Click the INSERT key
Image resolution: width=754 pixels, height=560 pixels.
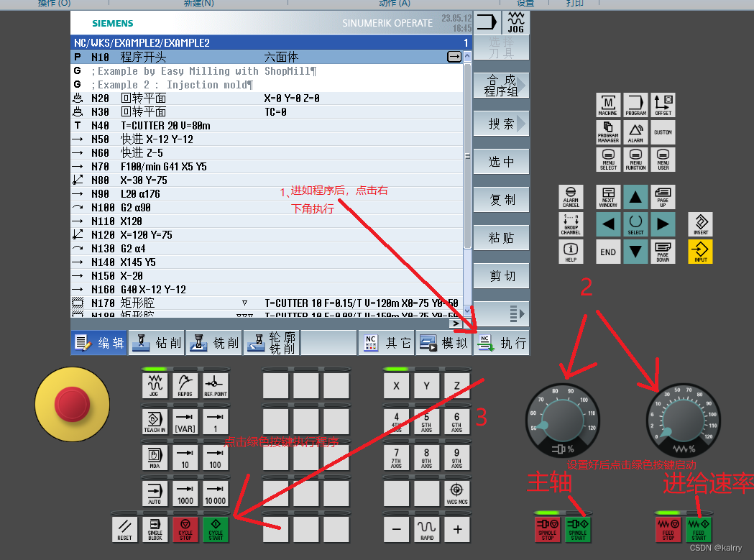(701, 224)
